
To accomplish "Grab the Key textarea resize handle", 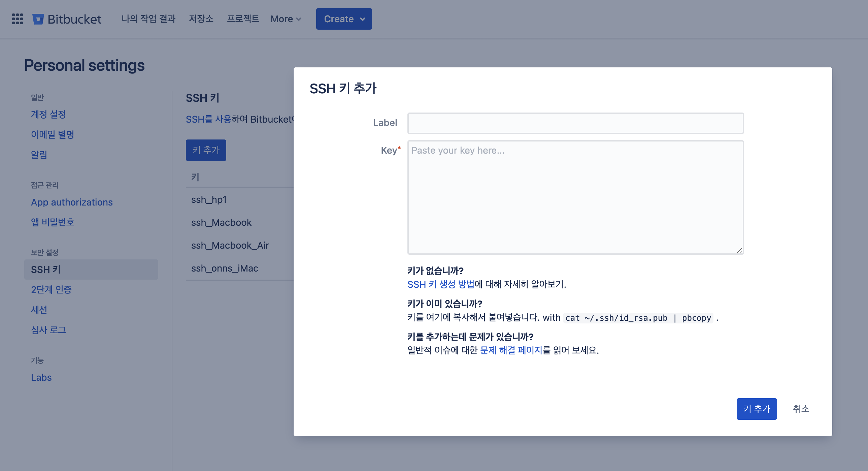I will tap(739, 250).
